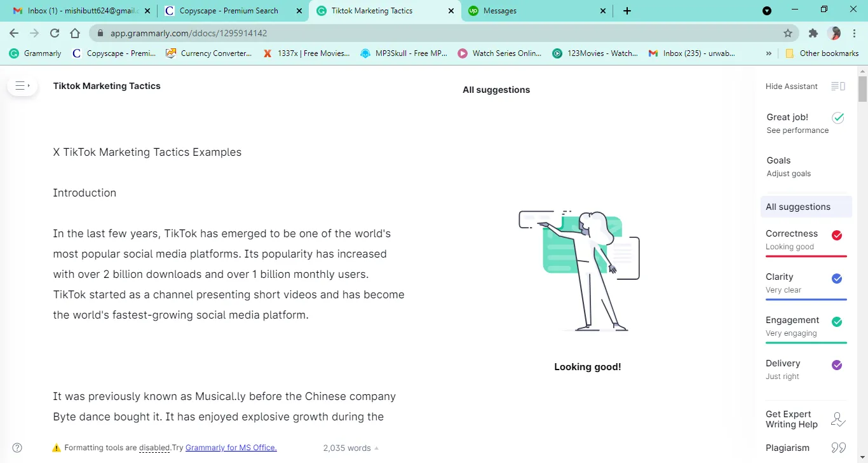Open the Currency Converter bookmark
The width and height of the screenshot is (868, 463).
(x=209, y=53)
